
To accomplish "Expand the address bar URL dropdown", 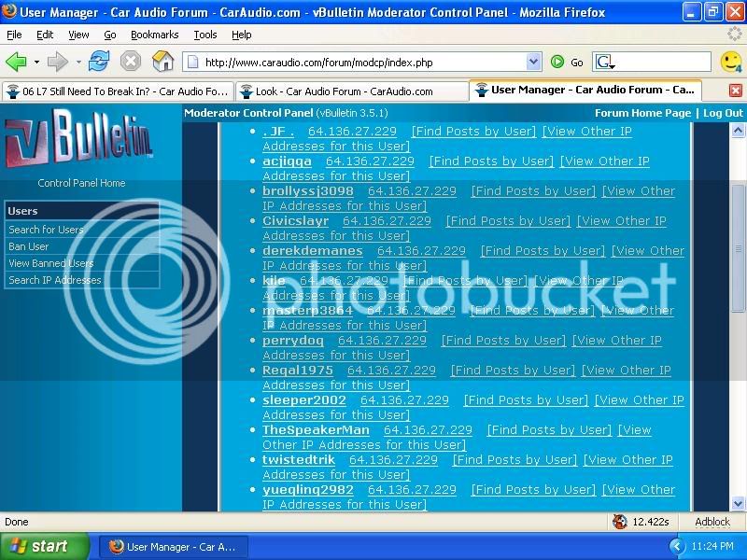I will pyautogui.click(x=533, y=62).
